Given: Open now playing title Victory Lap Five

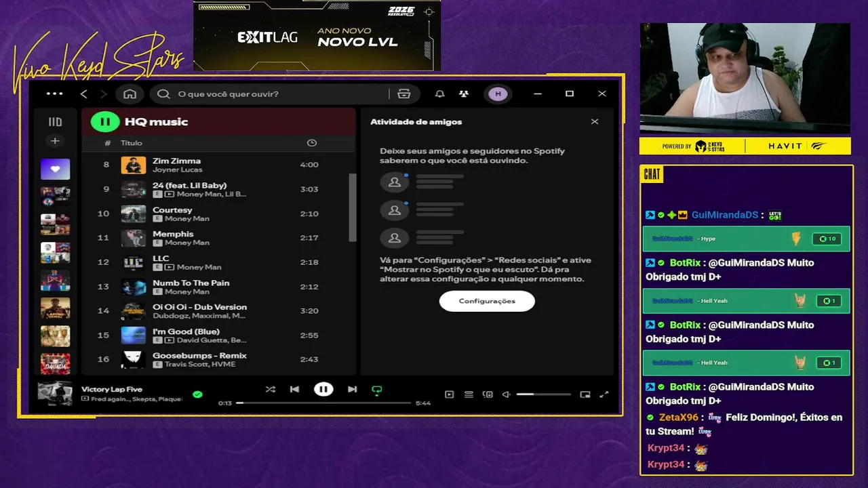Looking at the screenshot, I should (112, 389).
